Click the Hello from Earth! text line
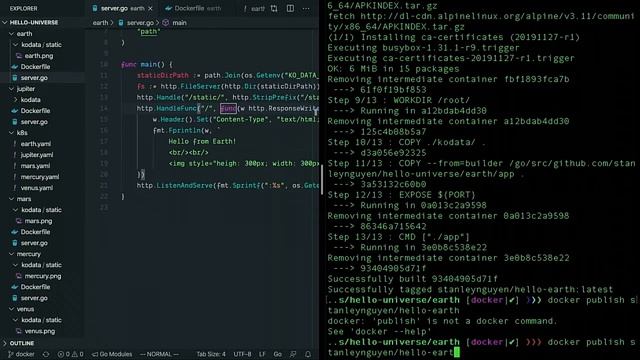The height and width of the screenshot is (360, 640). coord(202,142)
